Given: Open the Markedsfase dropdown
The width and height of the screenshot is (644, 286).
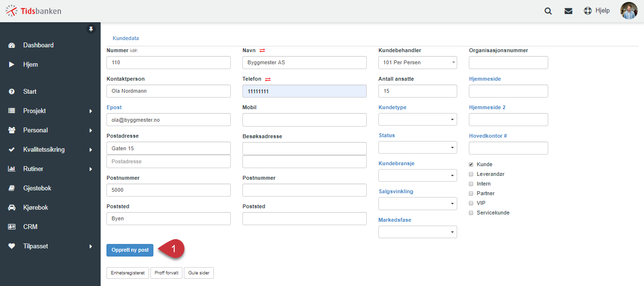Looking at the screenshot, I should (418, 232).
